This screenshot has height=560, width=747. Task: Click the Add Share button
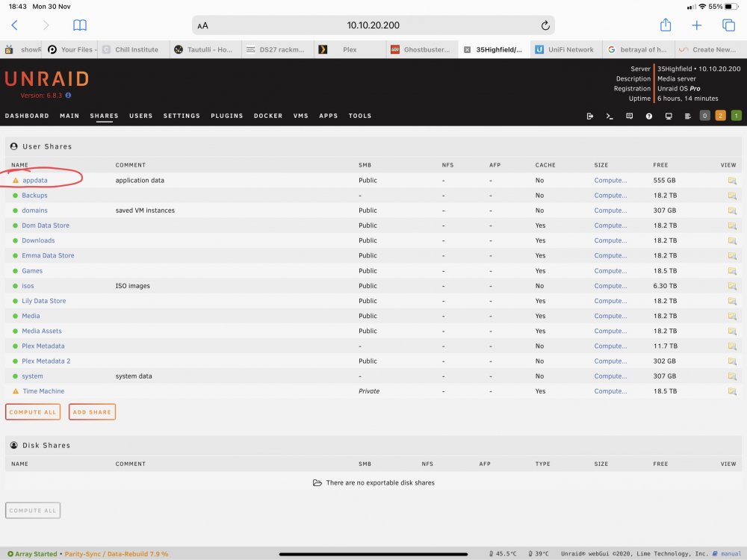(92, 412)
